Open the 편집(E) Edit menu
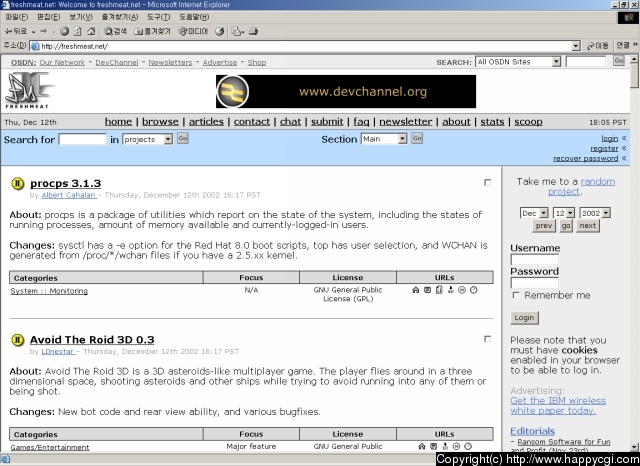Viewport: 640px width, 466px height. [x=48, y=17]
